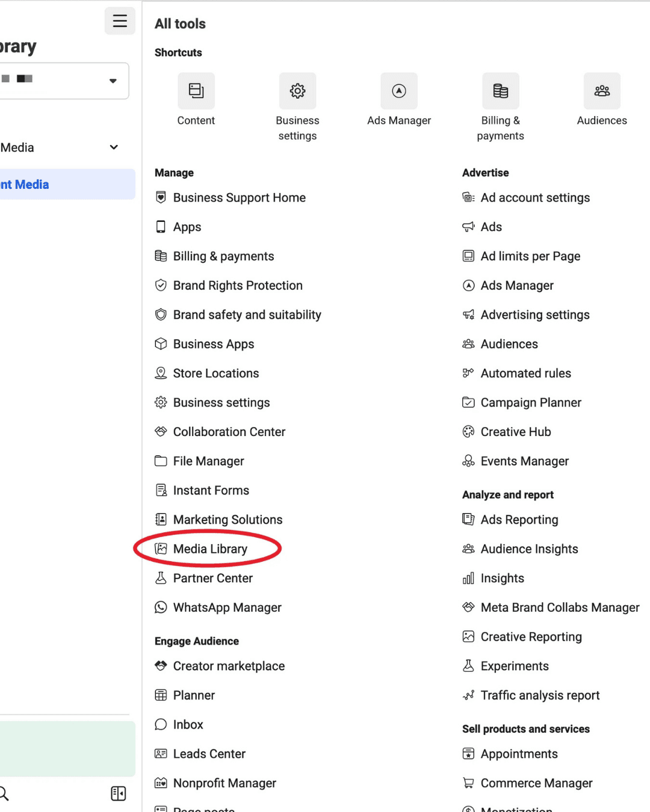Open the Business settings shortcut gear icon

tap(297, 91)
